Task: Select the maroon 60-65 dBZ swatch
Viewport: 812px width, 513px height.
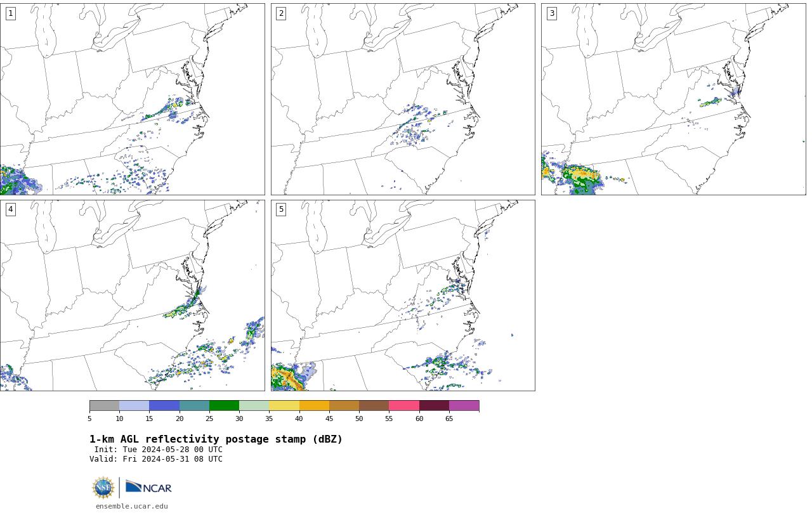Action: 434,406
